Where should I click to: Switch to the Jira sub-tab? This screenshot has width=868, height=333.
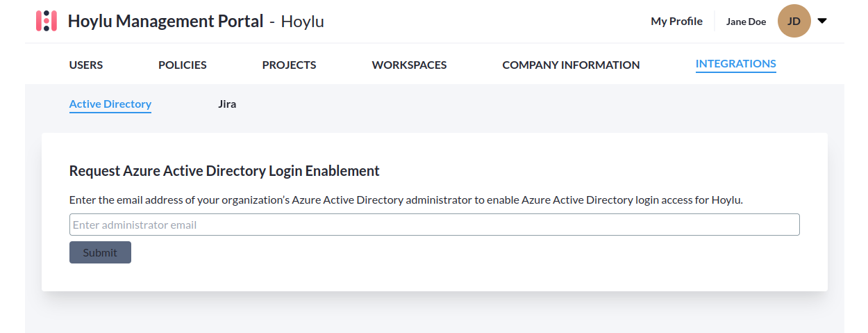(x=227, y=104)
